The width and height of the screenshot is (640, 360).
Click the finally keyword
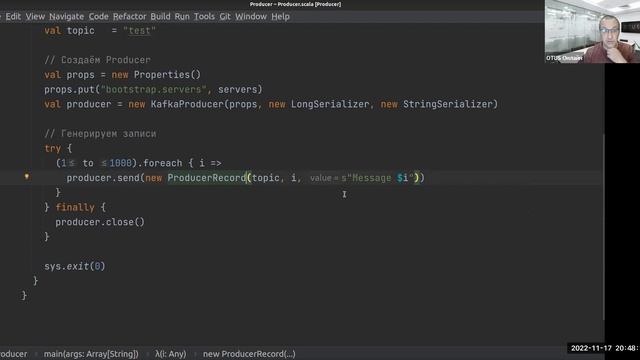(x=75, y=207)
